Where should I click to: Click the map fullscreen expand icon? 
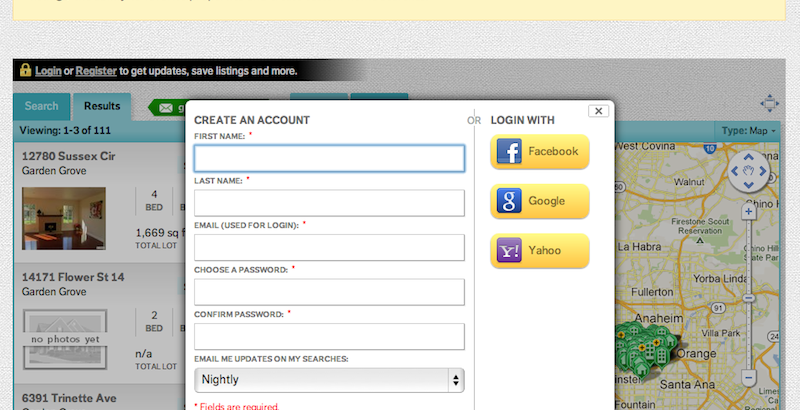769,104
